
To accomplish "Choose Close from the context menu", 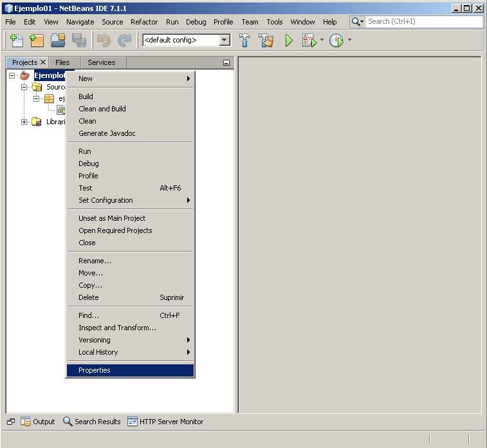I will [x=130, y=243].
